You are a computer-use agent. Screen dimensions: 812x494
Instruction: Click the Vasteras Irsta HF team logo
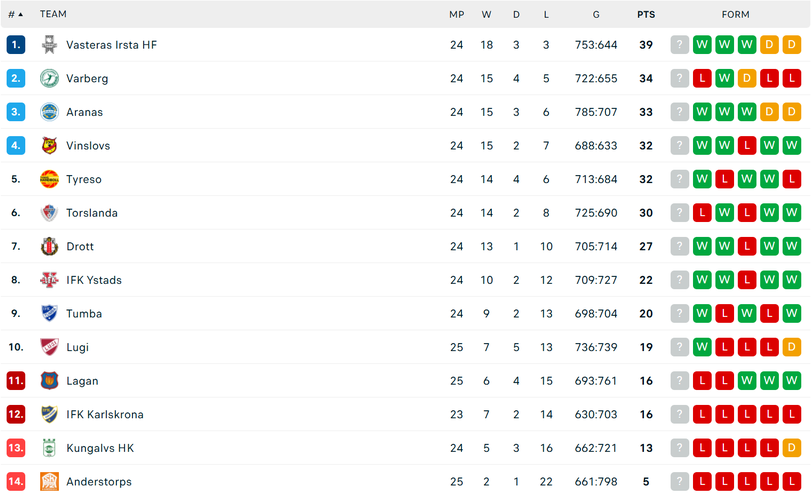pos(49,45)
